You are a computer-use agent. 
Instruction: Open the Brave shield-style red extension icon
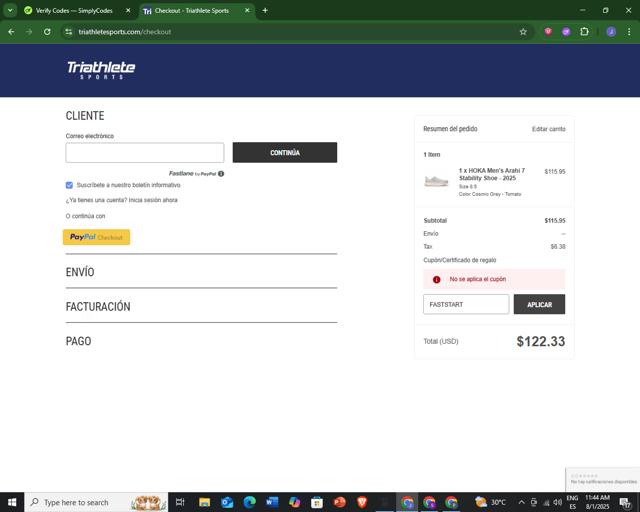[548, 31]
